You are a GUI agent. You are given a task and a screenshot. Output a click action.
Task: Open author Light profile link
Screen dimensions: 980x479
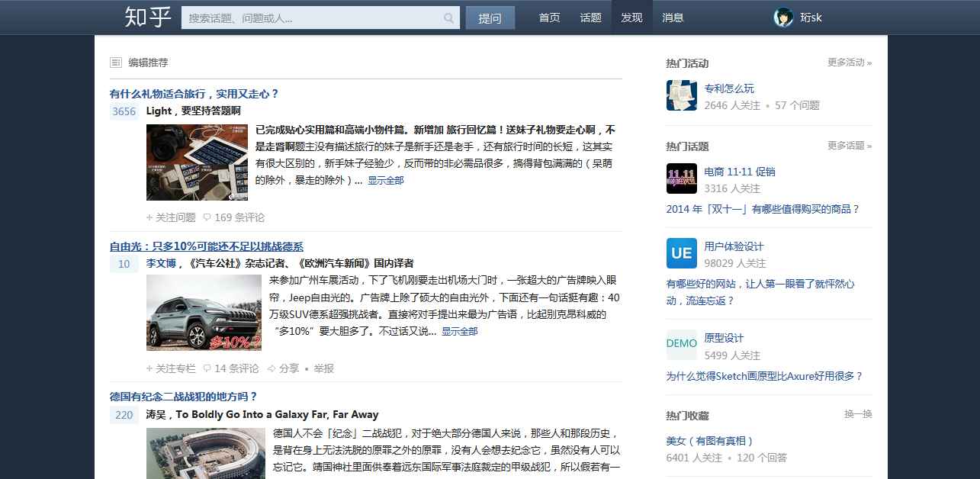tap(159, 111)
